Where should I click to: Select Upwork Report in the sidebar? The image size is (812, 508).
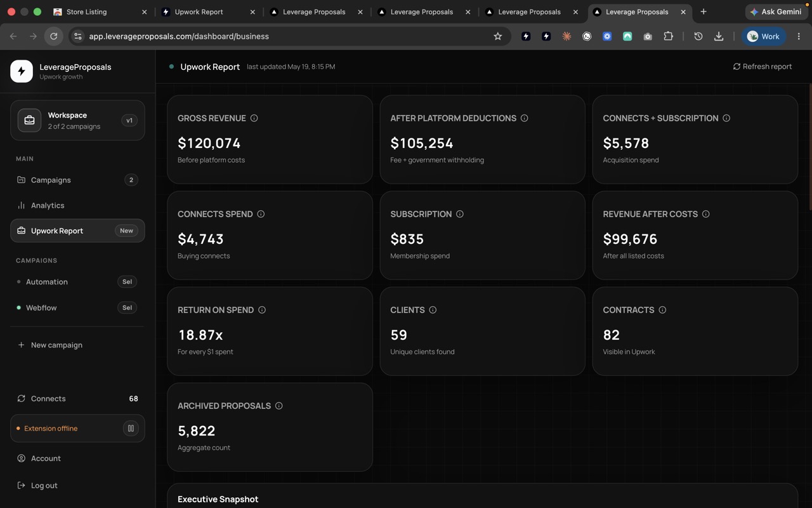point(77,231)
